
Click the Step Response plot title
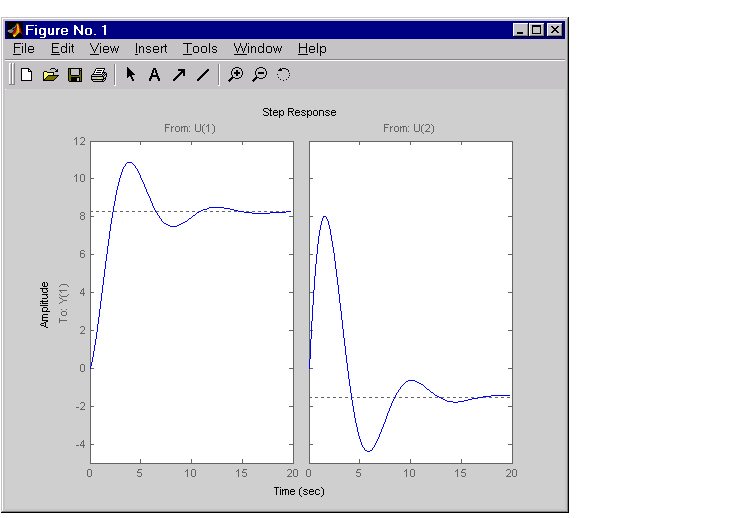(x=299, y=112)
